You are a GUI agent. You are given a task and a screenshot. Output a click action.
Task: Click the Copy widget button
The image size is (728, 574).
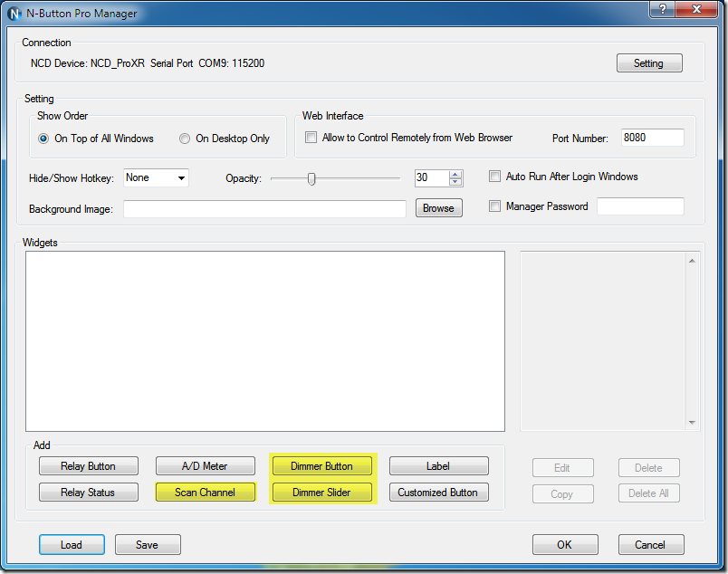(562, 493)
